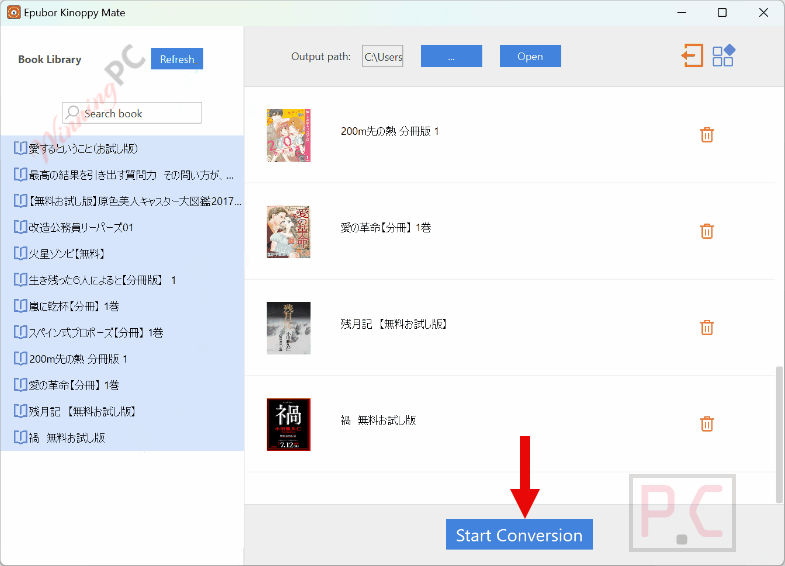The width and height of the screenshot is (785, 566).
Task: Click the Search book input field
Action: [x=132, y=113]
